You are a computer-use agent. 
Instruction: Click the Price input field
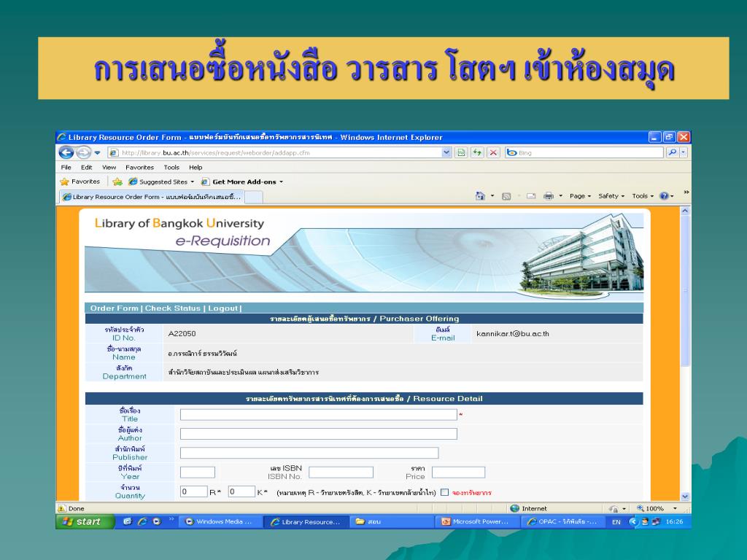pos(458,472)
